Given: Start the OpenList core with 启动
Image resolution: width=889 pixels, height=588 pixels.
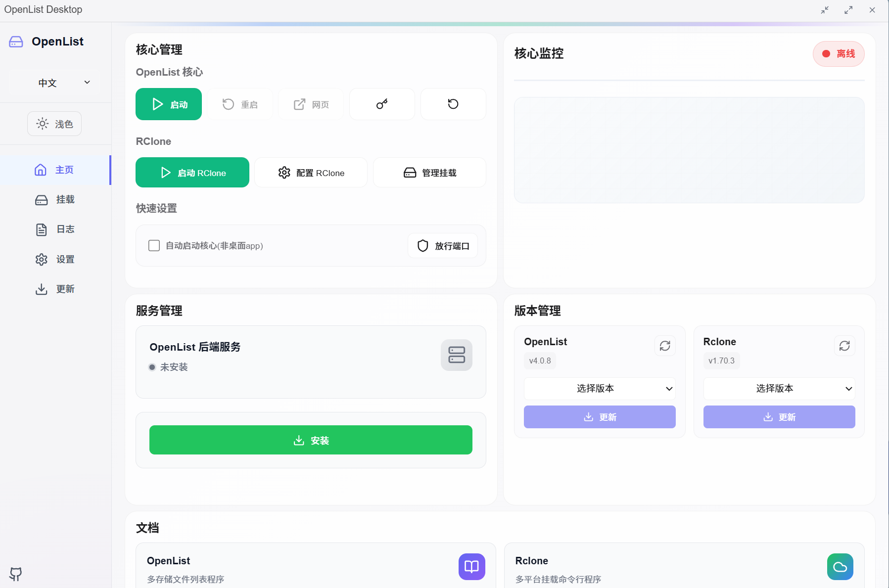Looking at the screenshot, I should [169, 104].
